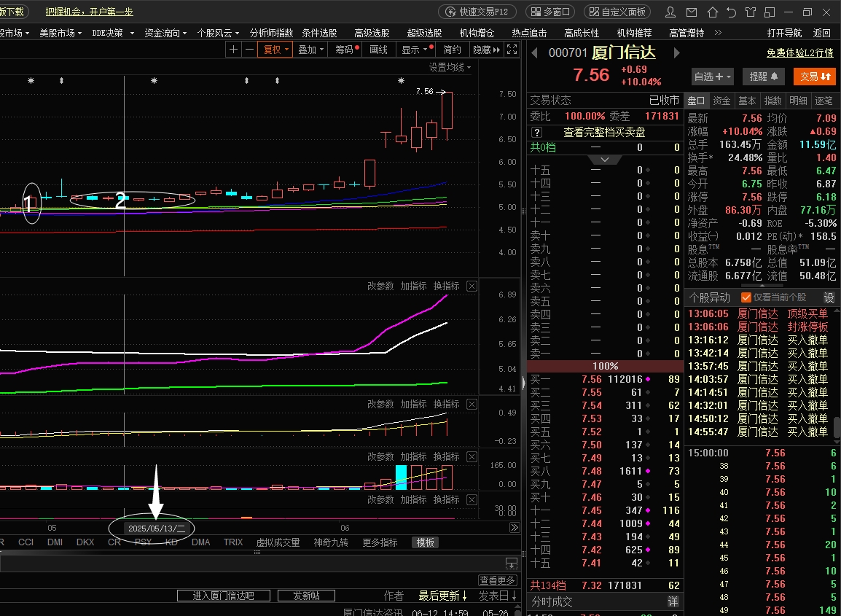Click the 免费体验L2行情 link
The height and width of the screenshot is (616, 841).
pos(799,52)
